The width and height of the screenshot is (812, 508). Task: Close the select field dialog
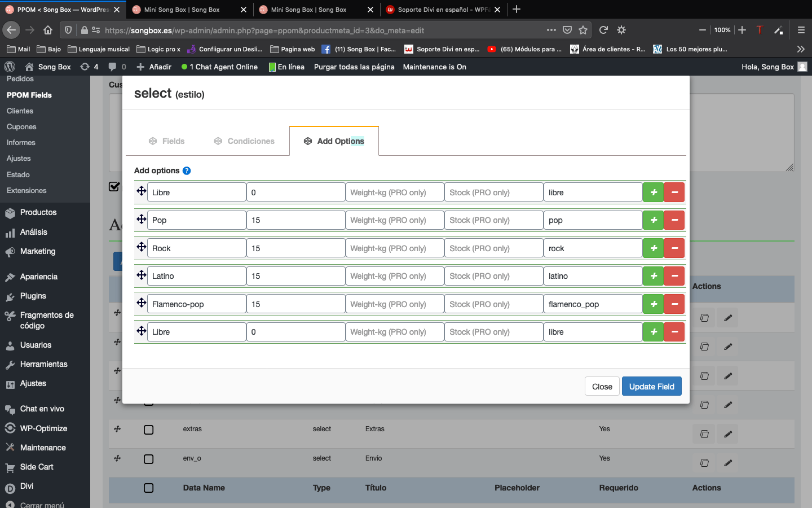(602, 387)
